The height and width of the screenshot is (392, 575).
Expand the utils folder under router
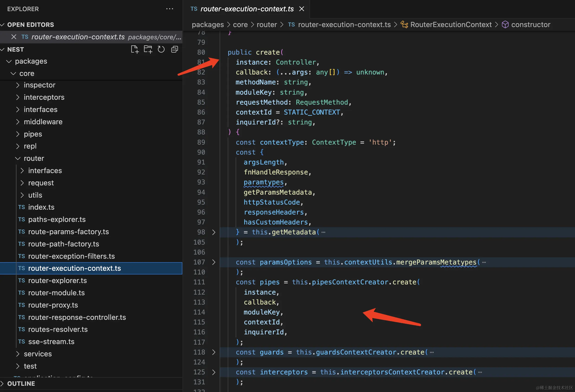(22, 195)
